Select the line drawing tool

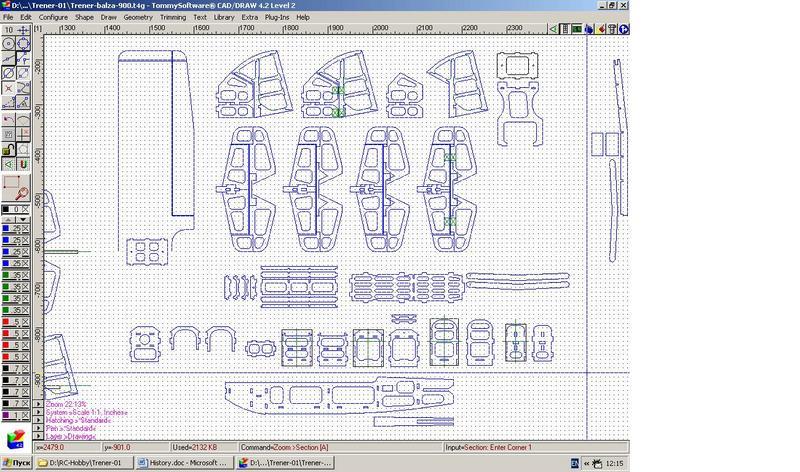pyautogui.click(x=8, y=58)
